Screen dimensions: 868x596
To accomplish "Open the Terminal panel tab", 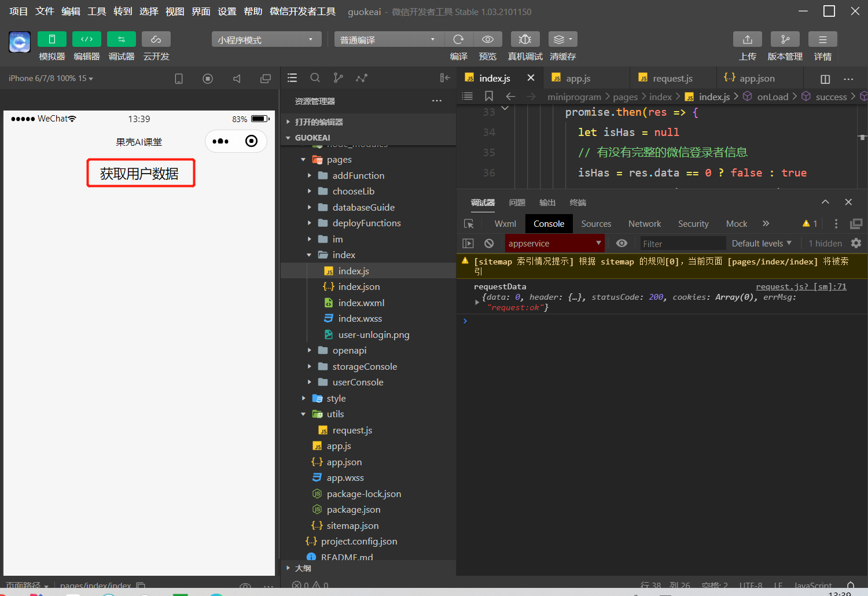I will (x=578, y=203).
